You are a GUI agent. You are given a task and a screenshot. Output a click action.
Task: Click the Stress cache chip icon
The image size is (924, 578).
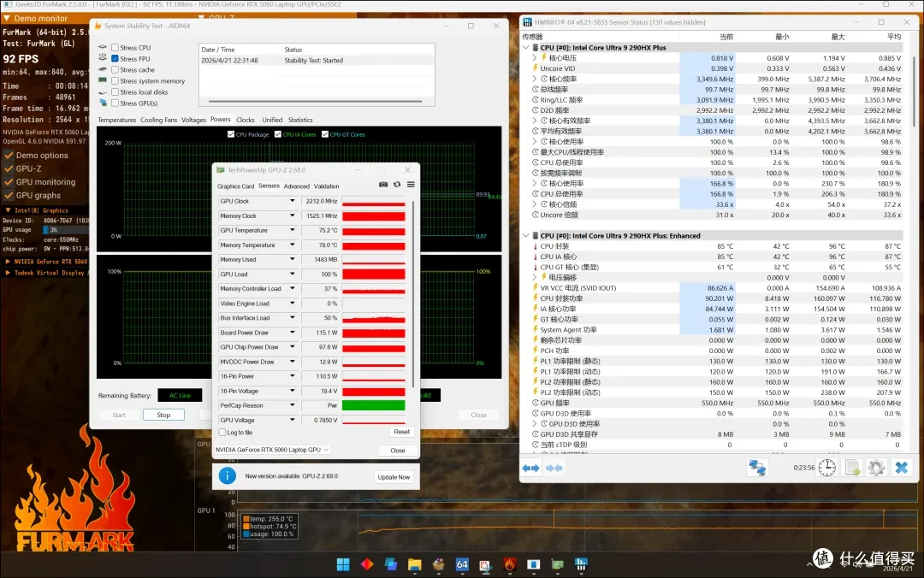click(x=103, y=69)
